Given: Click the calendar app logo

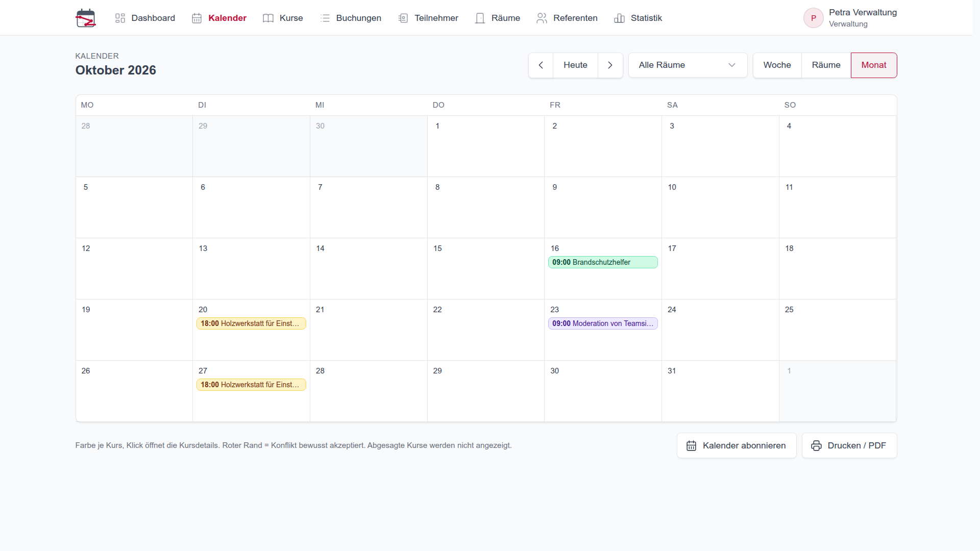Looking at the screenshot, I should (x=86, y=18).
